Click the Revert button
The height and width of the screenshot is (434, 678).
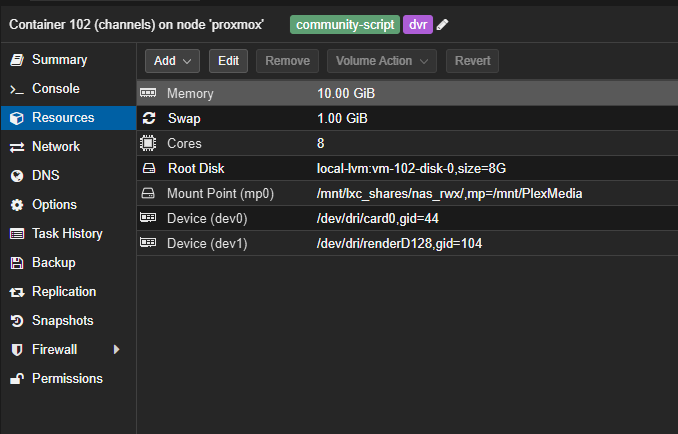coord(472,61)
